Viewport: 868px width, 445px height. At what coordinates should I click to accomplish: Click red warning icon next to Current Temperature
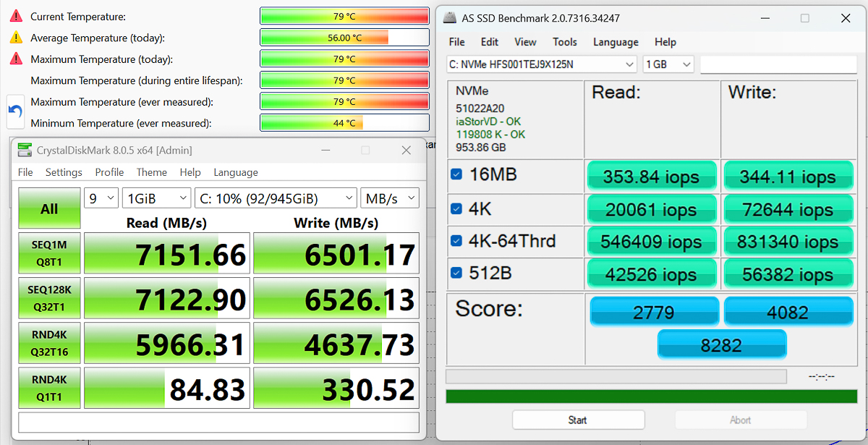pos(15,16)
